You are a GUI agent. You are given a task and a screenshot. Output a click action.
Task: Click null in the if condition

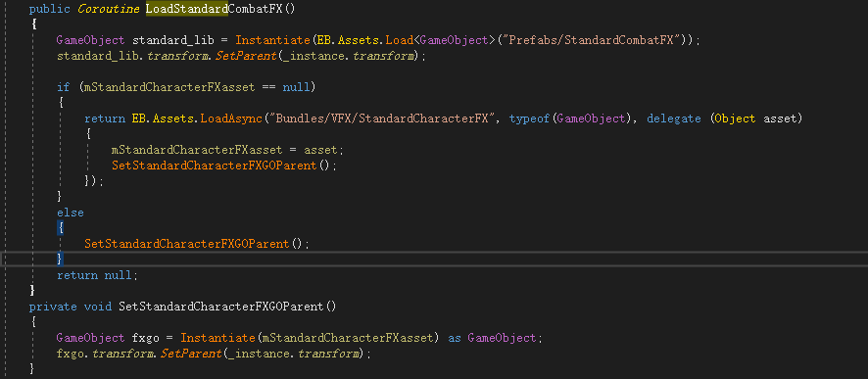[x=296, y=87]
